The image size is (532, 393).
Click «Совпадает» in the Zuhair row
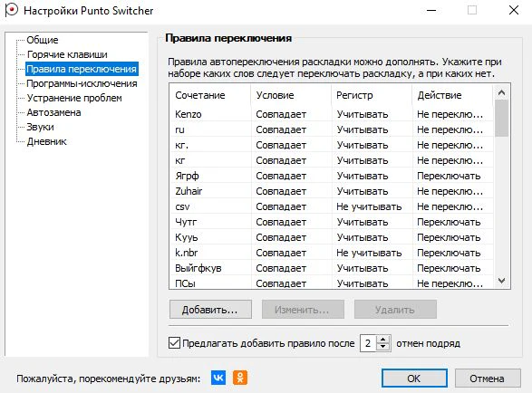click(x=281, y=191)
